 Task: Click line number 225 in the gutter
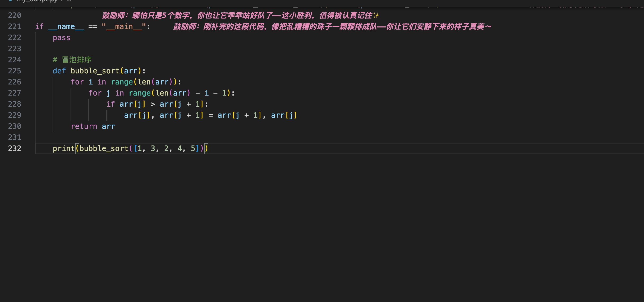15,71
